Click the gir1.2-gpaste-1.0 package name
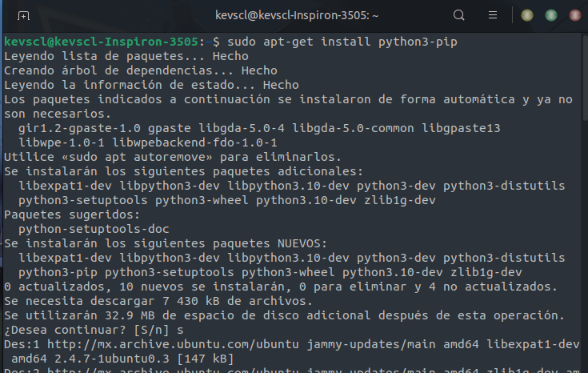 click(x=79, y=128)
